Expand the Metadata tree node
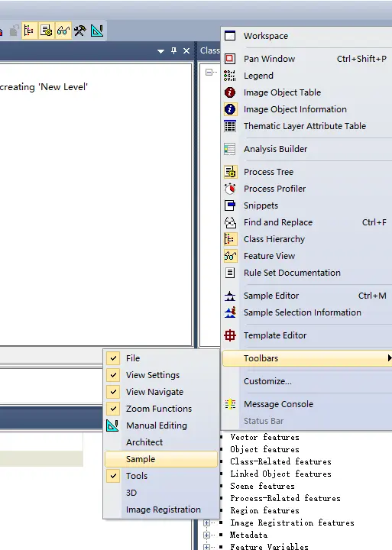Image resolution: width=392 pixels, height=550 pixels. point(207,535)
